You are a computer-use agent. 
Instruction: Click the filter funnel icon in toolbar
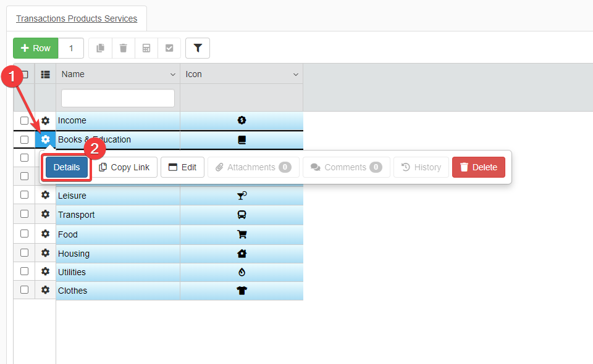click(x=198, y=48)
